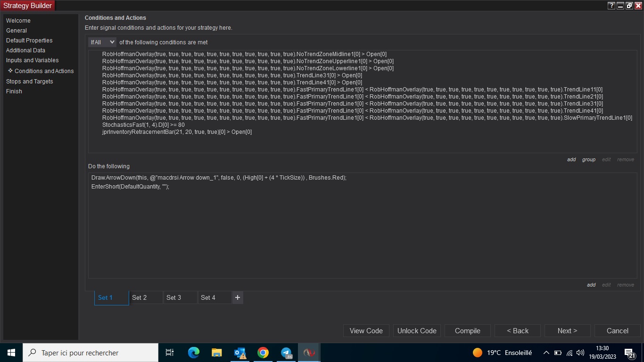Go back with the Back button
The image size is (644, 362).
point(518,331)
